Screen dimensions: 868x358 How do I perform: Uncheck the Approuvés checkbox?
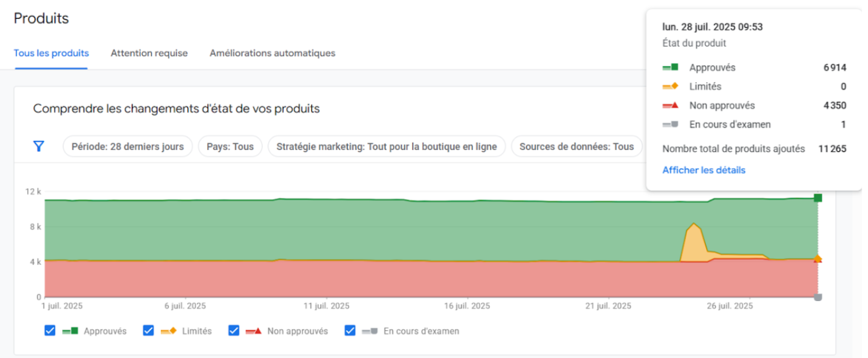pyautogui.click(x=50, y=331)
